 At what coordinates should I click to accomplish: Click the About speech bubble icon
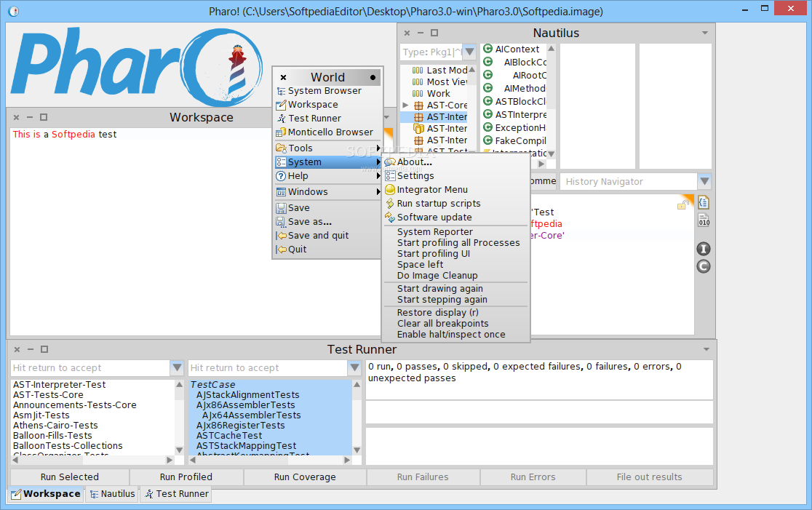[x=390, y=162]
